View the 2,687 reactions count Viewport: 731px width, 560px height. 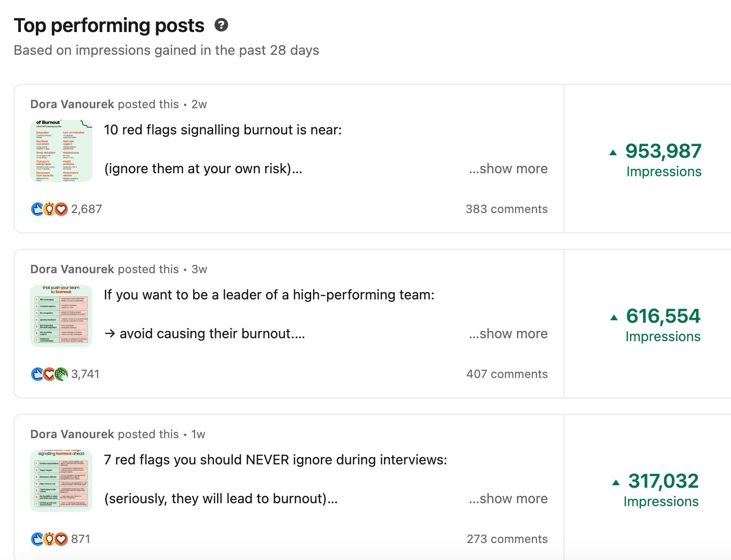(86, 209)
